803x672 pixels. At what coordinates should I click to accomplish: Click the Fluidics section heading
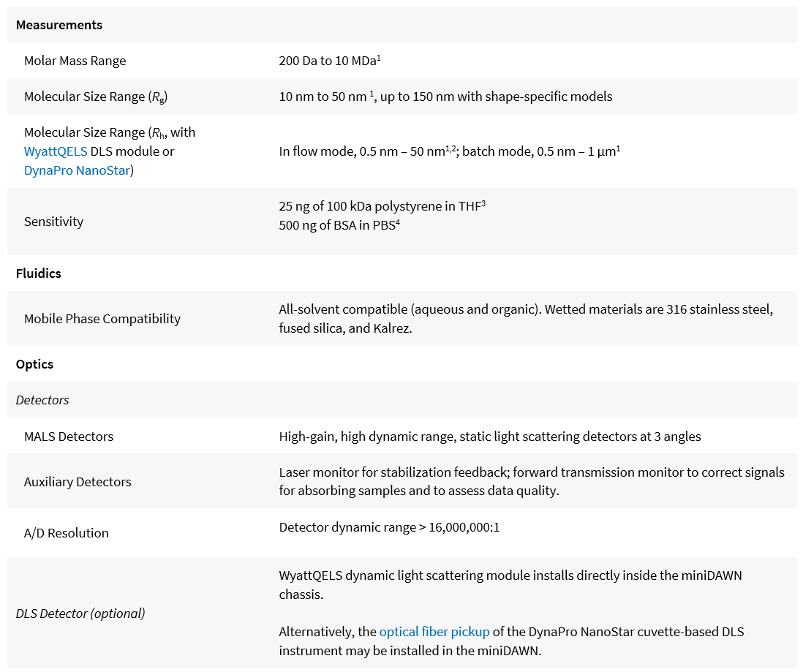(39, 273)
